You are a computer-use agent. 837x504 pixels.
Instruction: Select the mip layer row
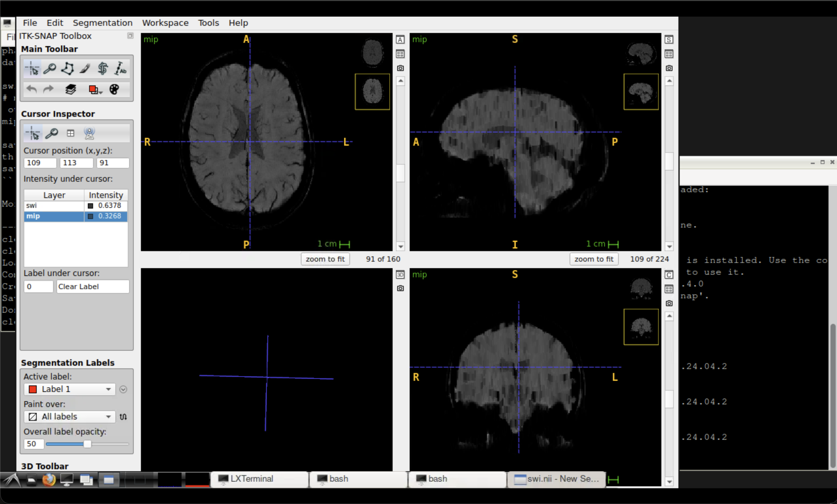[76, 216]
